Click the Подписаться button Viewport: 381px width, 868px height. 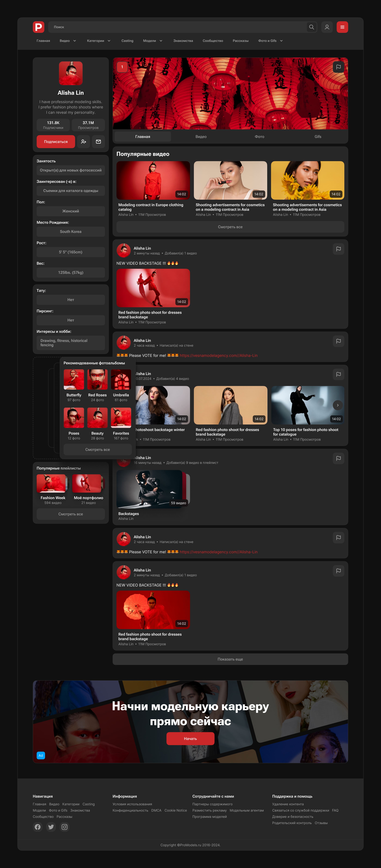[56, 142]
